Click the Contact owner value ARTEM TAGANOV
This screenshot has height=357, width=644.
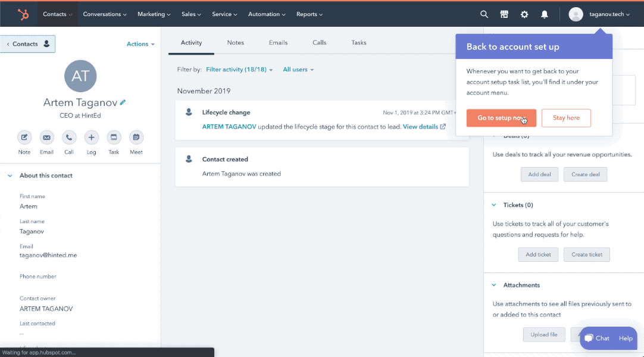click(46, 309)
